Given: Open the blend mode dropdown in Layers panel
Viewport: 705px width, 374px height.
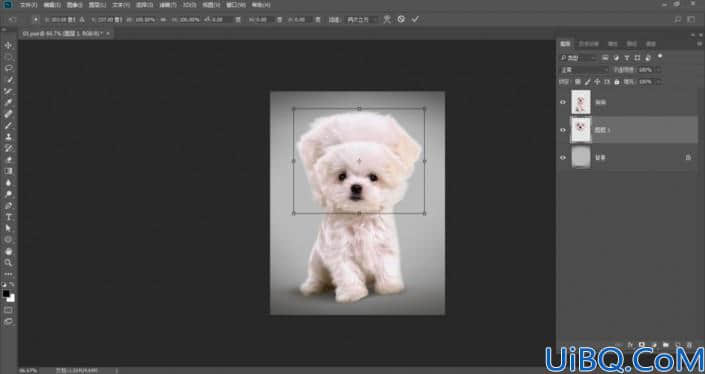Looking at the screenshot, I should [x=585, y=70].
